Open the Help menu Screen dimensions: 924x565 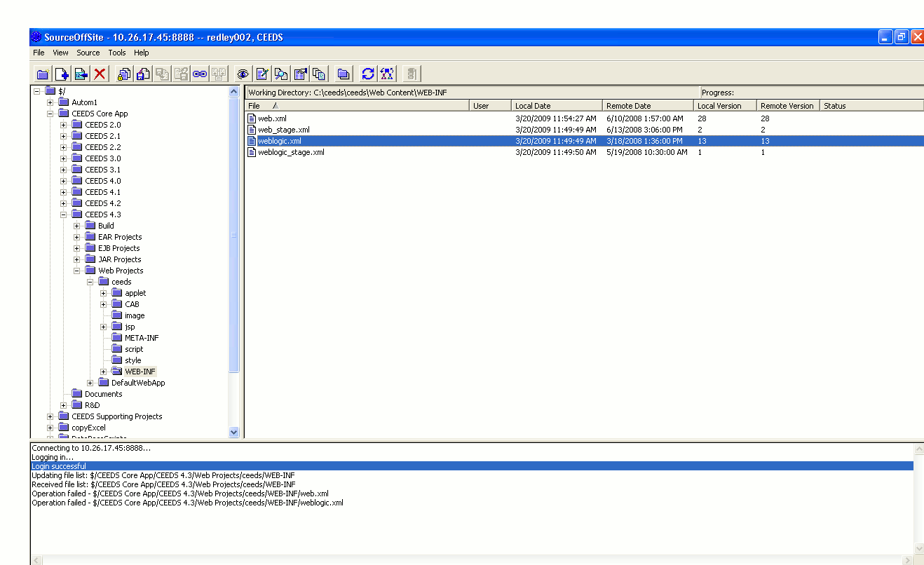(142, 53)
